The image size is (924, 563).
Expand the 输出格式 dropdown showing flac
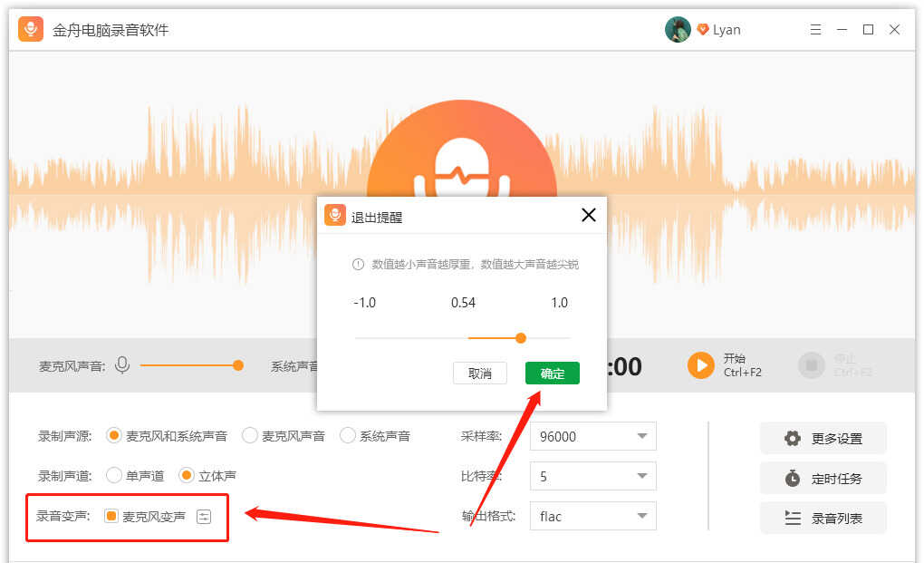[x=592, y=517]
